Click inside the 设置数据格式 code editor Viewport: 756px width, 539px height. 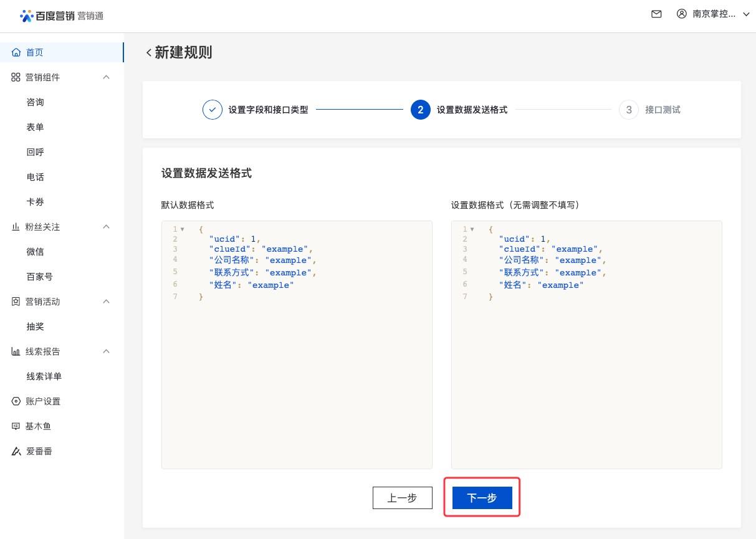tap(586, 374)
